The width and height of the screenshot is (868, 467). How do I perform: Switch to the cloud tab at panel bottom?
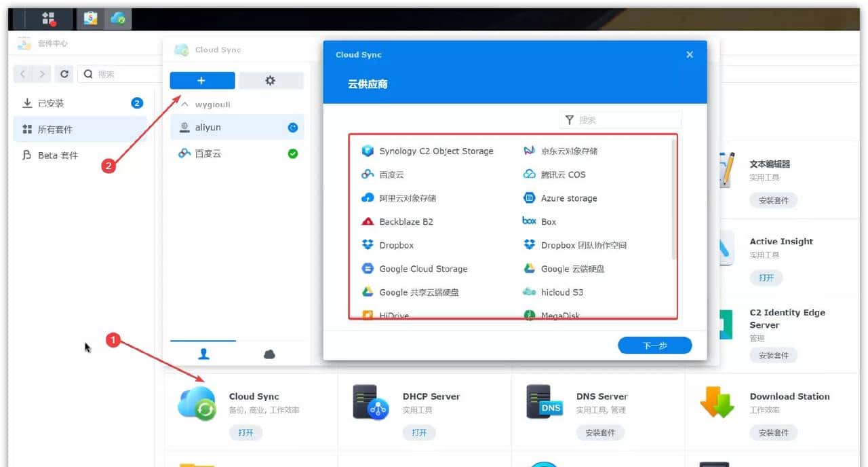click(269, 354)
